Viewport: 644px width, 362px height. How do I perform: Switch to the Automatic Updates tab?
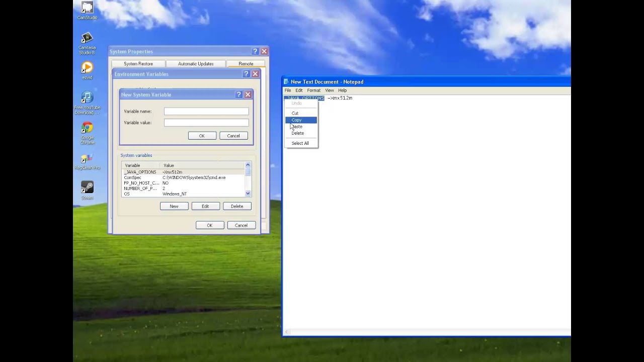196,64
